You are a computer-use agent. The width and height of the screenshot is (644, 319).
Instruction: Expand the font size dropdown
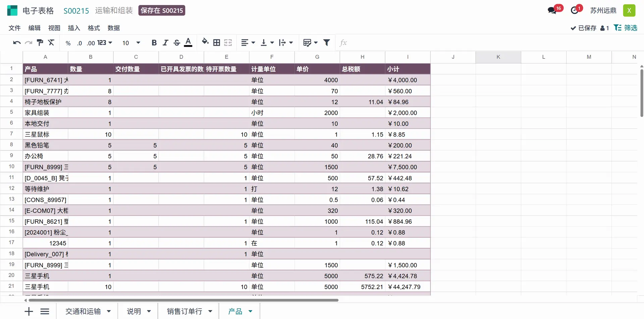(138, 43)
